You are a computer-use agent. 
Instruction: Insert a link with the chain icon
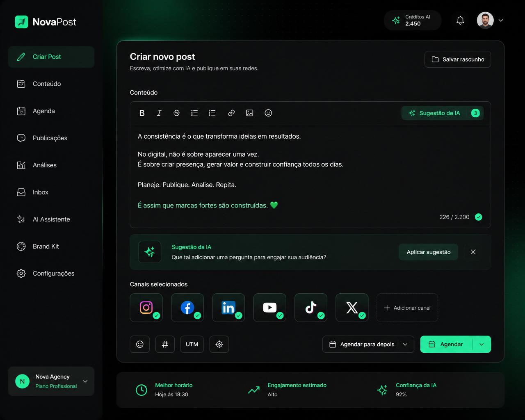point(231,113)
